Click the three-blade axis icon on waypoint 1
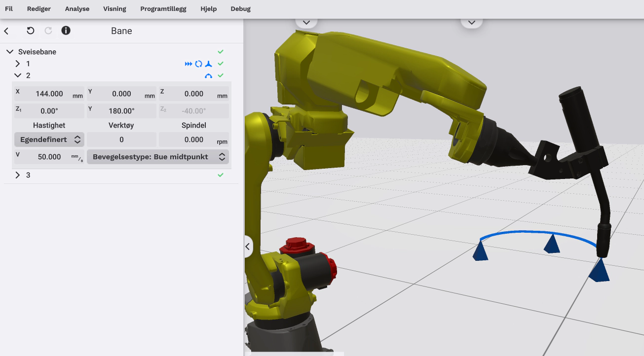This screenshot has height=356, width=644. pos(209,64)
